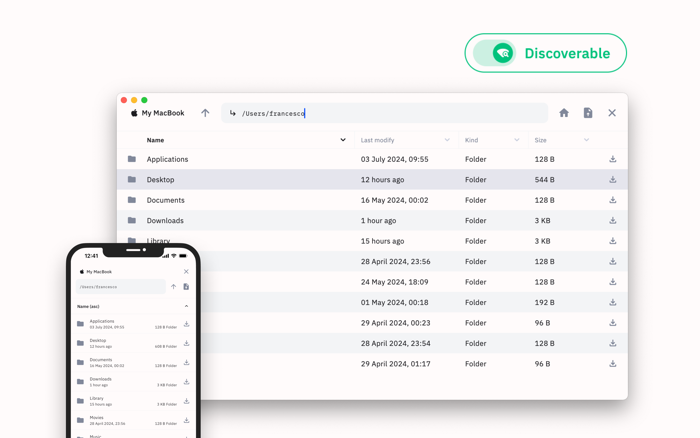Viewport: 700px width, 438px height.
Task: Open Applications folder on phone
Action: [x=102, y=321]
